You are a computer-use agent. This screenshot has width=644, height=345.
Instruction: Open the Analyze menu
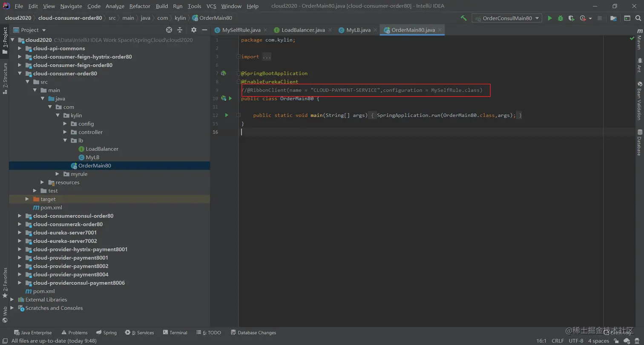[115, 6]
